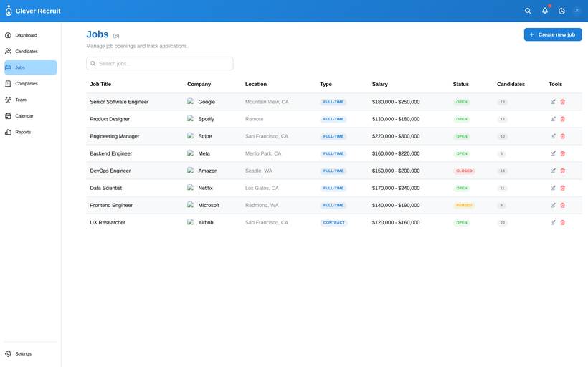Click the Spotify company logo
Screen dimensions: 588x367
(191, 118)
